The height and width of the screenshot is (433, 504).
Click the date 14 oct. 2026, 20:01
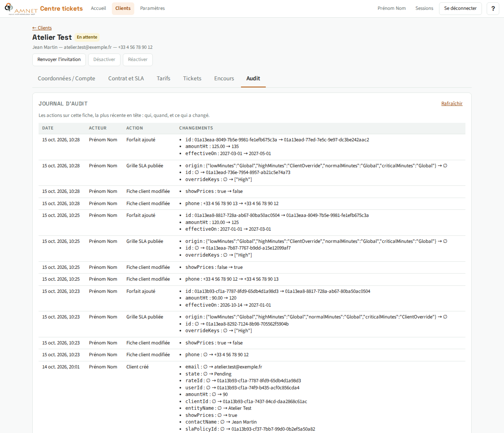coord(61,367)
